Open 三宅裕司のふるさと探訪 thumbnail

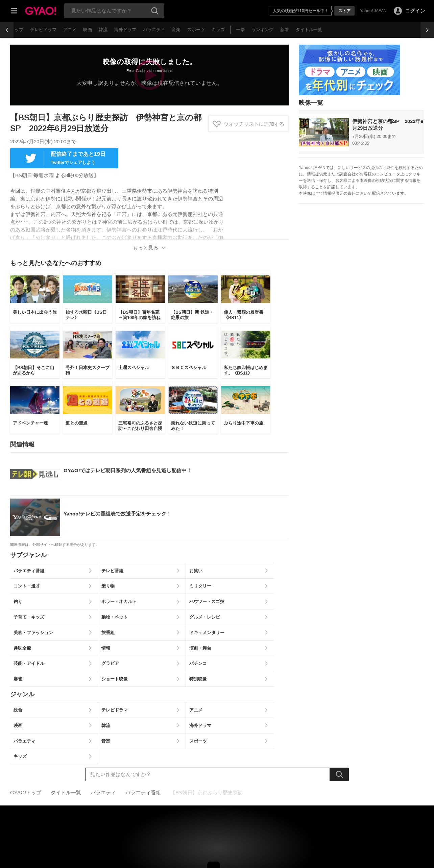pos(140,400)
